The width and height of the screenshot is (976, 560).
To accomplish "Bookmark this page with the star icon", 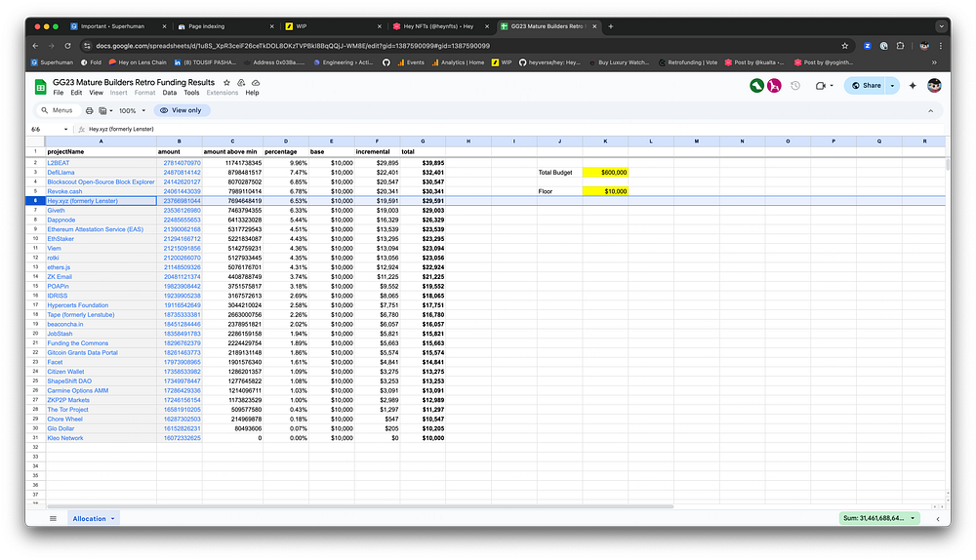I will [844, 46].
